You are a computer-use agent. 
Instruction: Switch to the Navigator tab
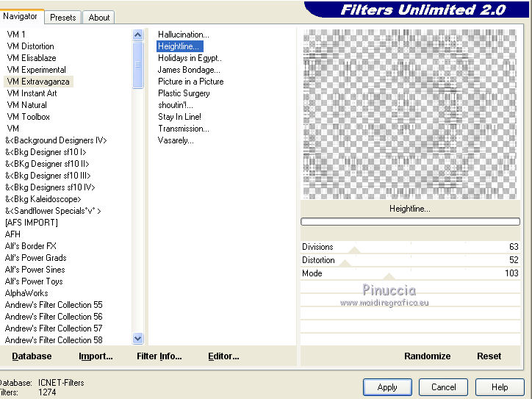click(x=21, y=16)
